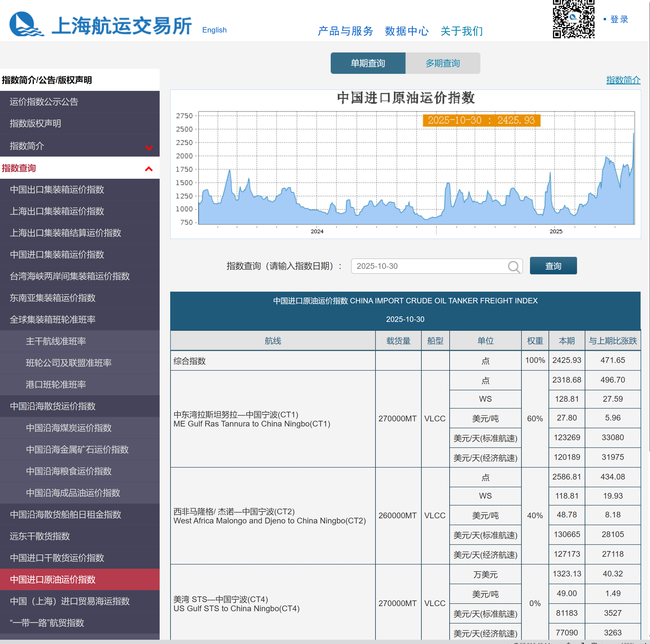Click the QR code image
This screenshot has height=644, width=650.
click(574, 19)
